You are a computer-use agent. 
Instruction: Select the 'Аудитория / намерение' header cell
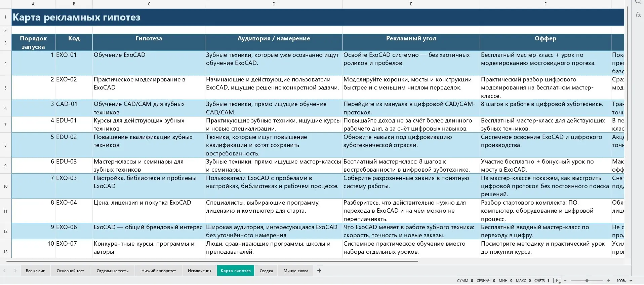pyautogui.click(x=274, y=43)
